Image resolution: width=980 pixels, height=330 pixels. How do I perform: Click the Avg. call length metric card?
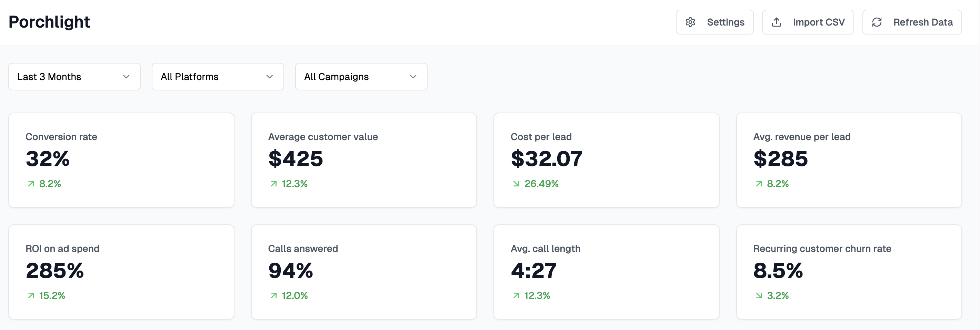[x=606, y=271]
